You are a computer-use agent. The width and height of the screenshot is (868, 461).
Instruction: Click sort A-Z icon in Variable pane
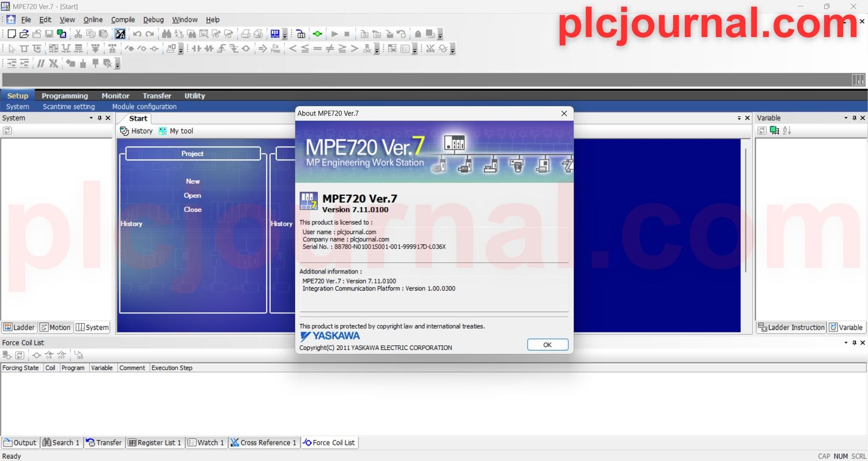pos(787,130)
